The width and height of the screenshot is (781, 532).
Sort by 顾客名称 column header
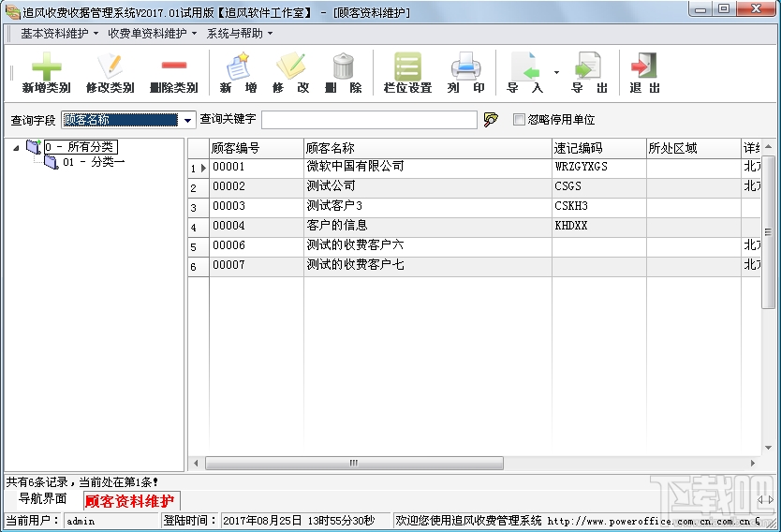427,148
